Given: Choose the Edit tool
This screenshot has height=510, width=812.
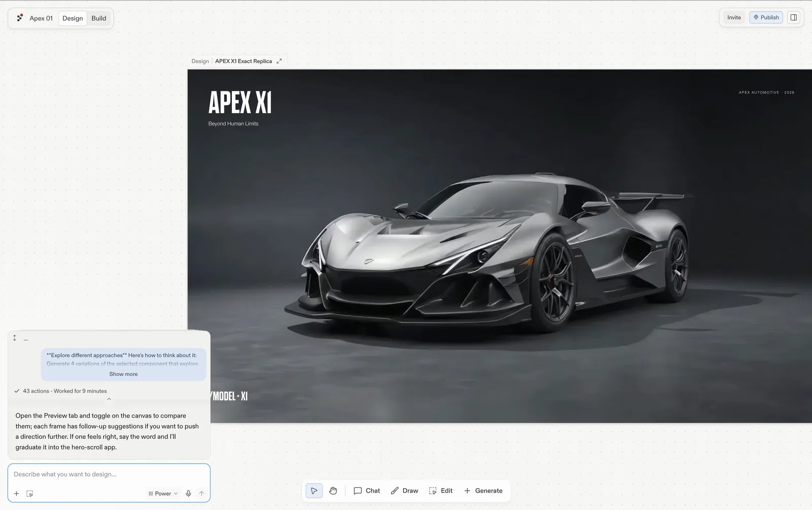Looking at the screenshot, I should pos(441,491).
